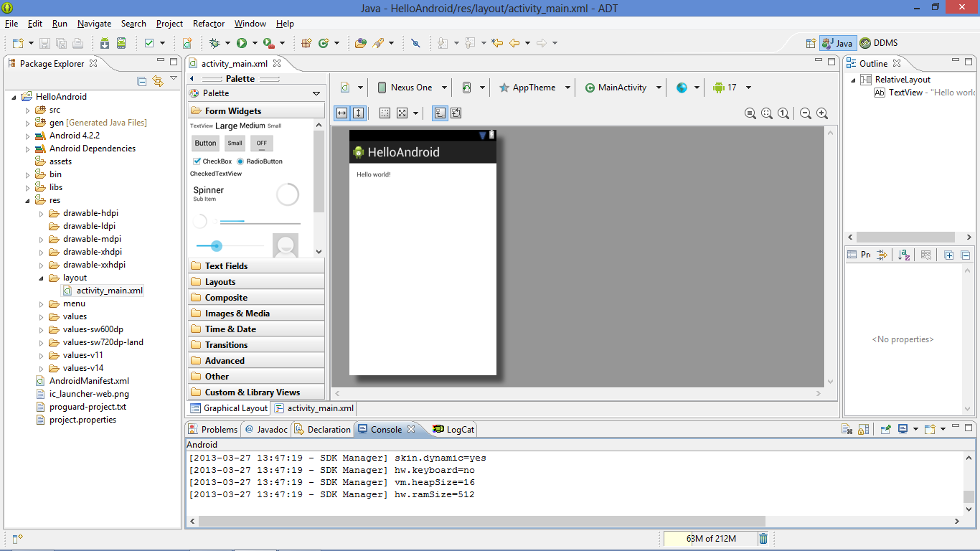Screen dimensions: 980x551
Task: Expand the drawable-hdpi folder node
Action: pyautogui.click(x=42, y=213)
